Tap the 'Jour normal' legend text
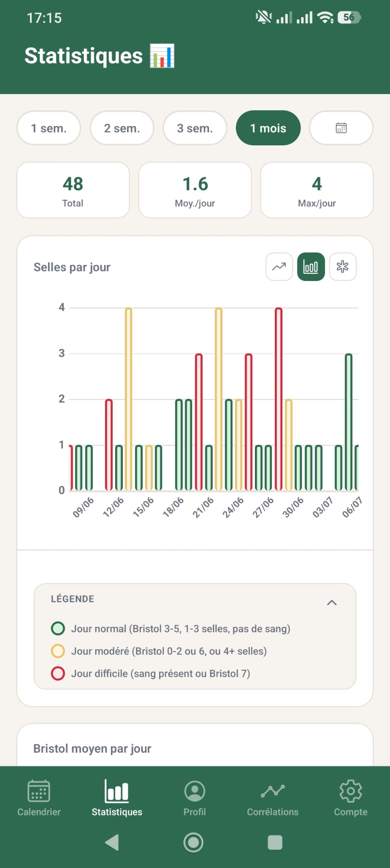The width and height of the screenshot is (390, 868). coord(180,629)
